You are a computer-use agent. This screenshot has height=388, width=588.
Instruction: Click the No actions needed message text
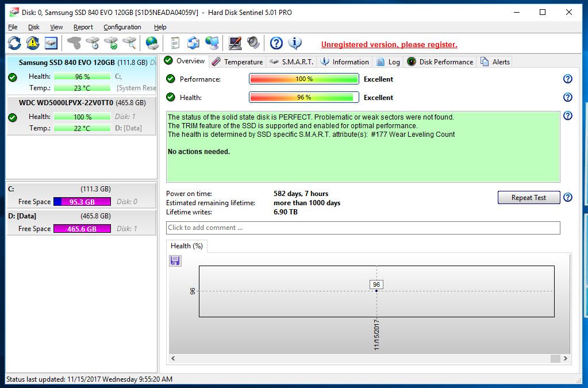[x=199, y=151]
